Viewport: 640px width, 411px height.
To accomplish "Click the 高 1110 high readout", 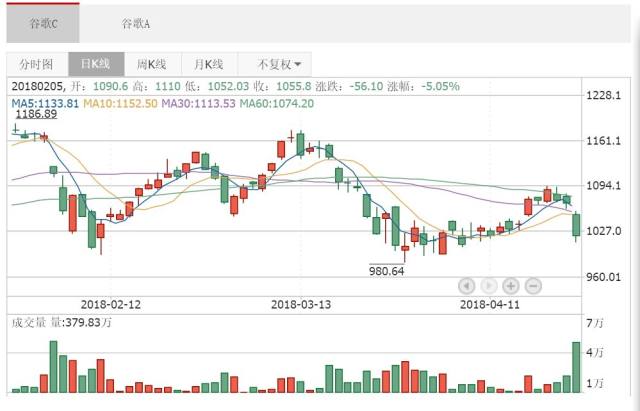I will pyautogui.click(x=156, y=87).
